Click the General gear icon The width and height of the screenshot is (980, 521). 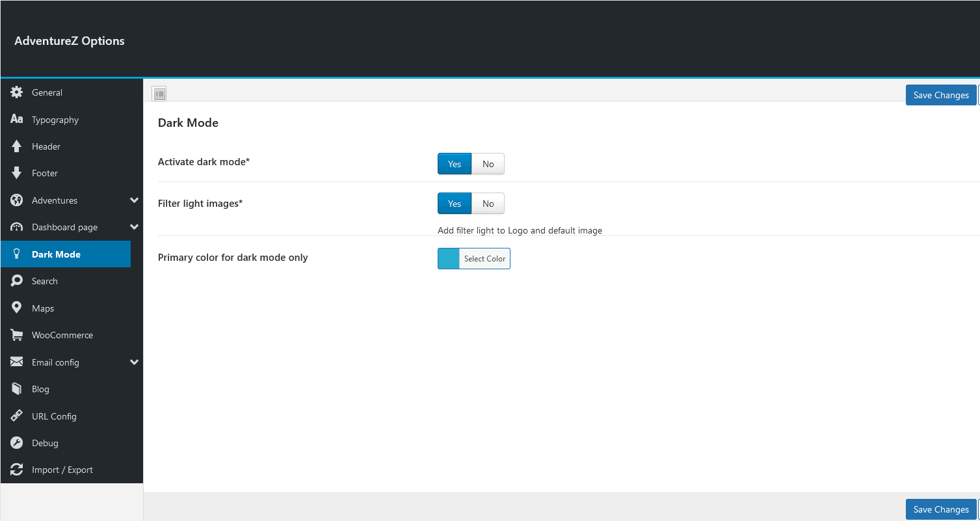point(17,92)
